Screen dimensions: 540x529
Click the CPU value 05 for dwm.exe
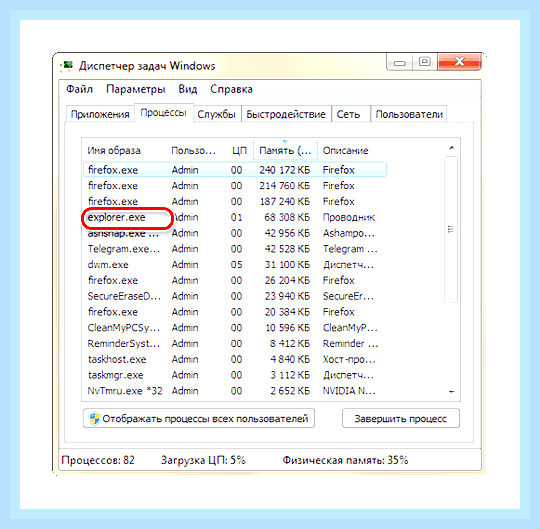click(x=236, y=264)
